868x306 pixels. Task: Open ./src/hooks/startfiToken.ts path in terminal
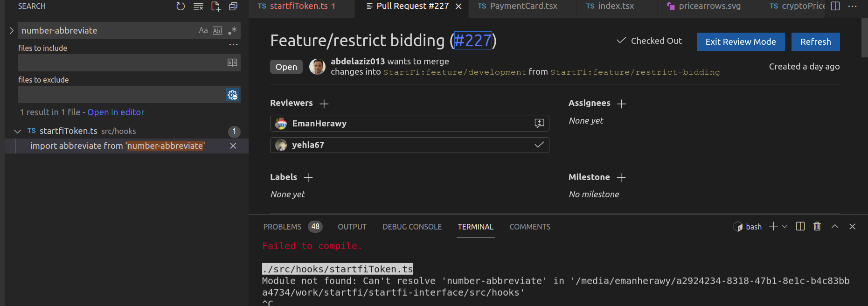[338, 269]
